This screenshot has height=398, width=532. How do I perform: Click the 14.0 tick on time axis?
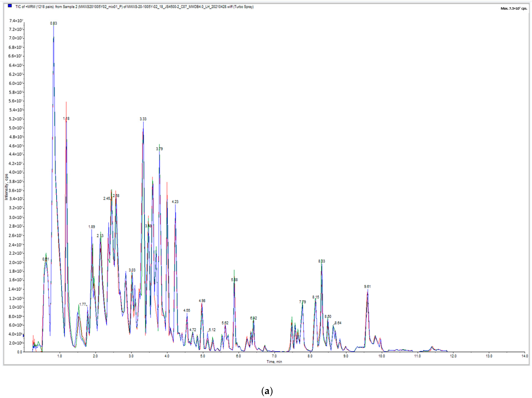(525, 356)
